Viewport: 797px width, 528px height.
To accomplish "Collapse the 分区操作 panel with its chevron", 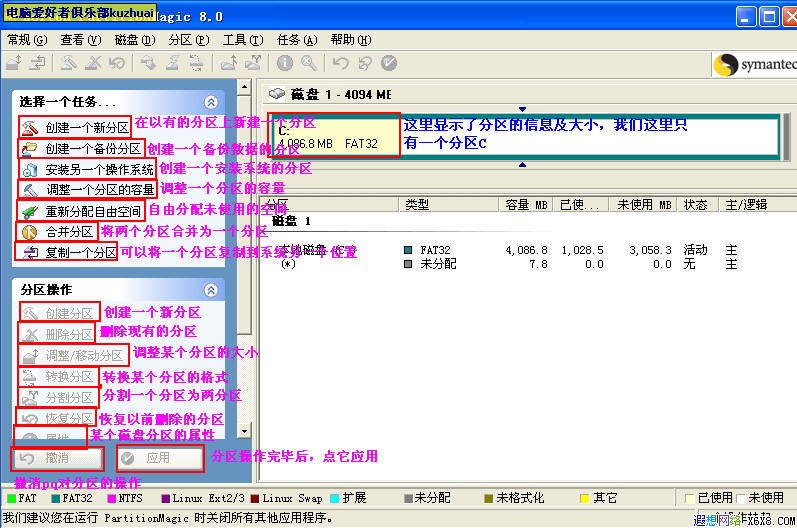I will click(x=211, y=290).
